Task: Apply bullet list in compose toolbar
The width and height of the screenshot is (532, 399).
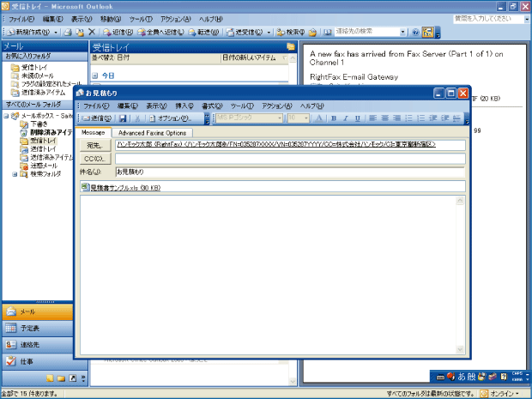Action: click(x=408, y=118)
